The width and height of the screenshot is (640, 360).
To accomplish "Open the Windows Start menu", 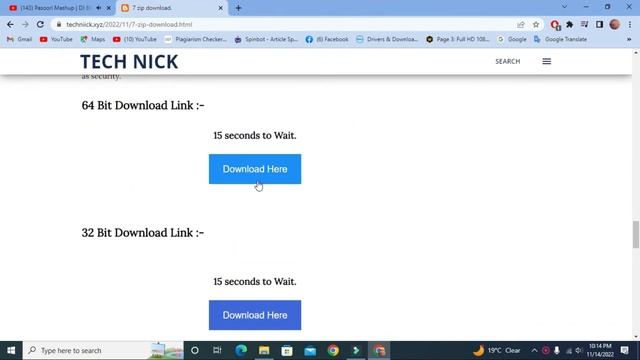I will point(11,351).
